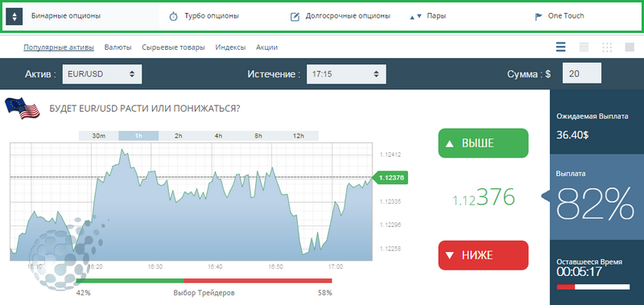Select the Валюты category
This screenshot has width=644, height=305.
tap(118, 47)
